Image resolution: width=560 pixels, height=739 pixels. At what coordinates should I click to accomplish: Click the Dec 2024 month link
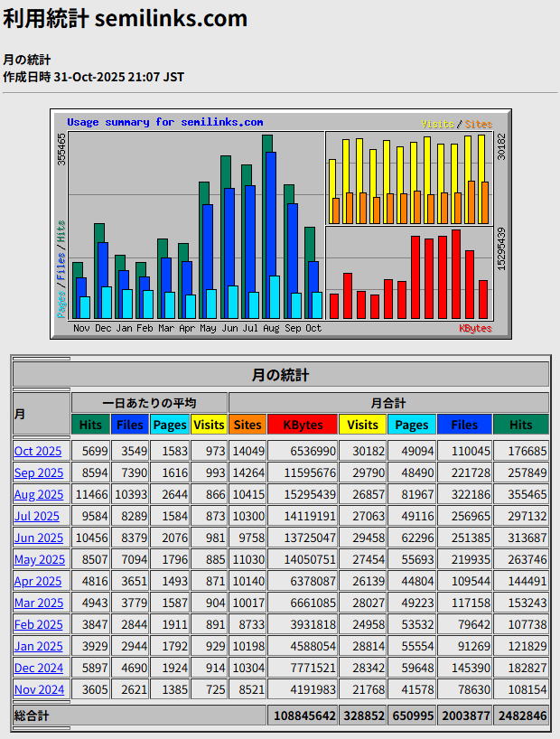[39, 668]
